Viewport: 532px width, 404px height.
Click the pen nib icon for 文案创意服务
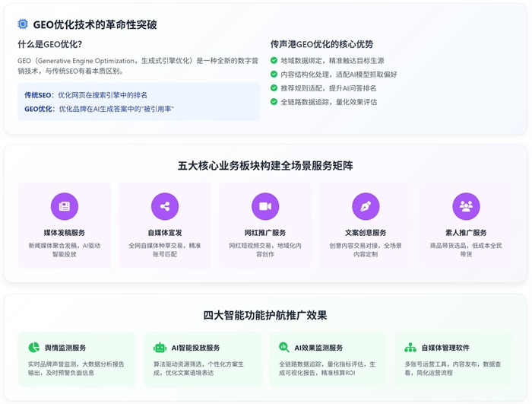[366, 206]
